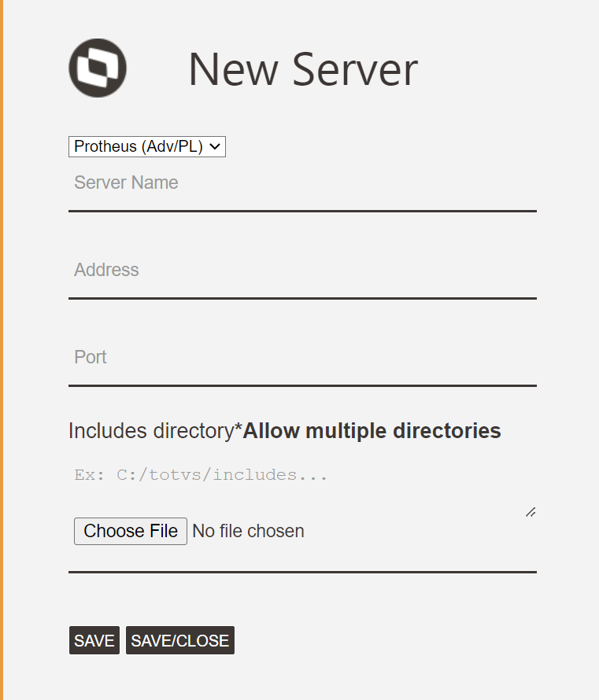This screenshot has width=599, height=700.
Task: Click the New Server heading
Action: (302, 69)
